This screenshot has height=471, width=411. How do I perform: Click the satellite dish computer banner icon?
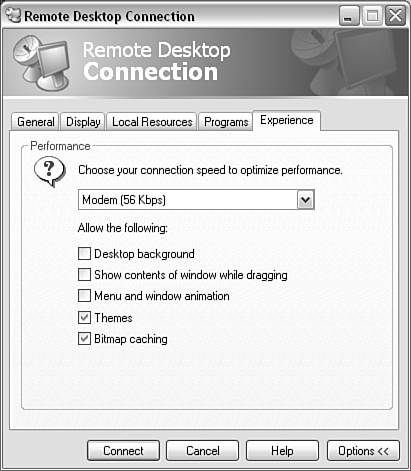point(42,63)
